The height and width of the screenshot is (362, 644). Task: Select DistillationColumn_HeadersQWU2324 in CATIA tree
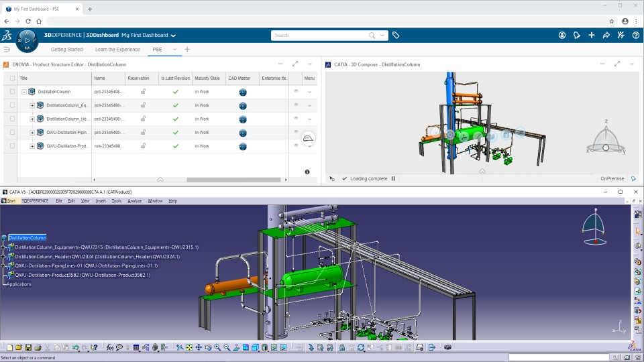[97, 257]
